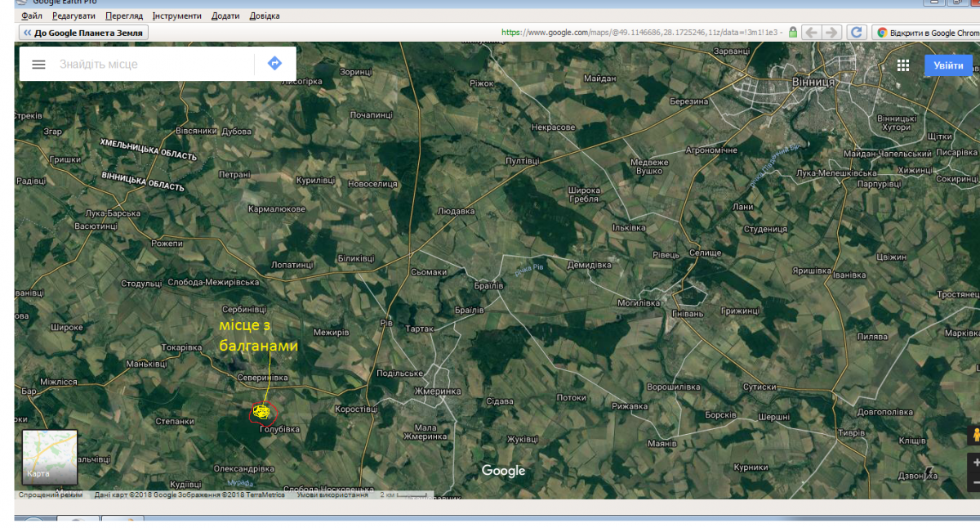Click the browser back arrow
Image resolution: width=980 pixels, height=528 pixels.
click(811, 33)
